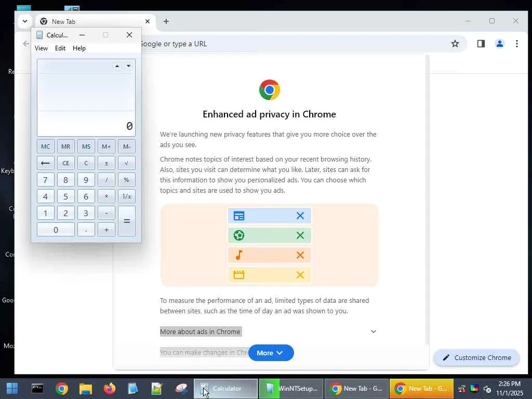Click the M- memory subtract key
Image resolution: width=532 pixels, height=399 pixels.
click(127, 147)
